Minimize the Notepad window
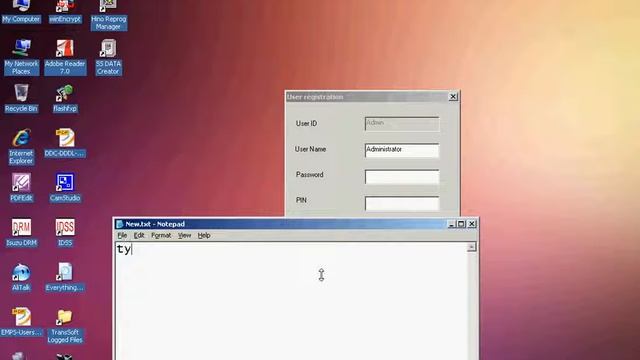The width and height of the screenshot is (640, 360). [x=451, y=224]
